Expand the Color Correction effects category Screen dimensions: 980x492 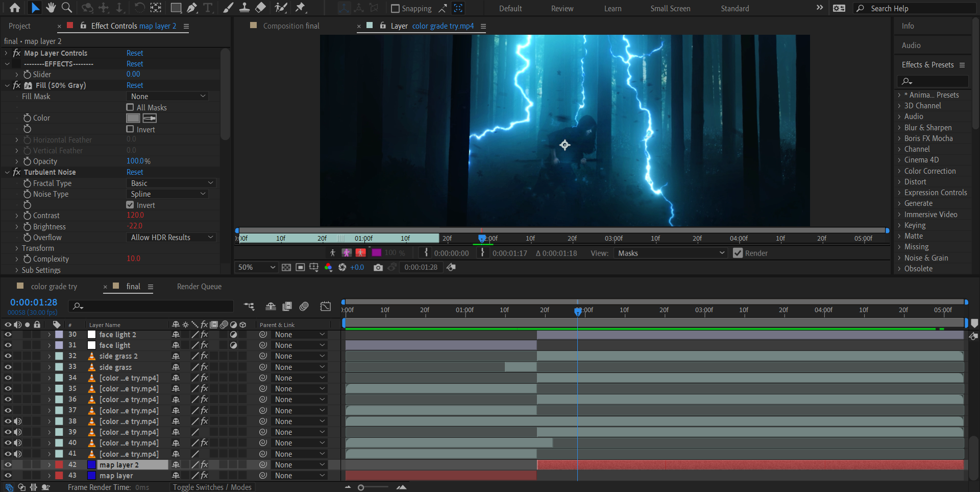coord(929,171)
